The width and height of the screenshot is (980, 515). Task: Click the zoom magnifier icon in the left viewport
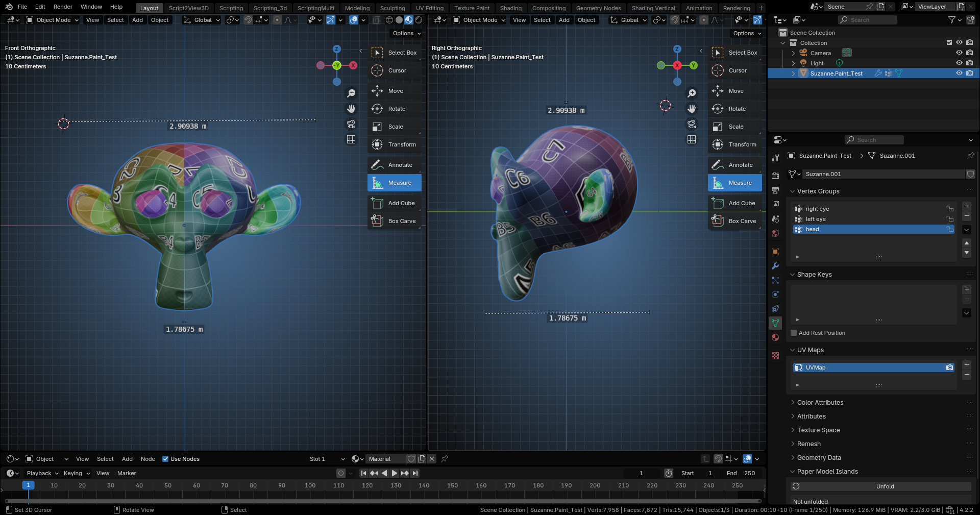point(351,93)
